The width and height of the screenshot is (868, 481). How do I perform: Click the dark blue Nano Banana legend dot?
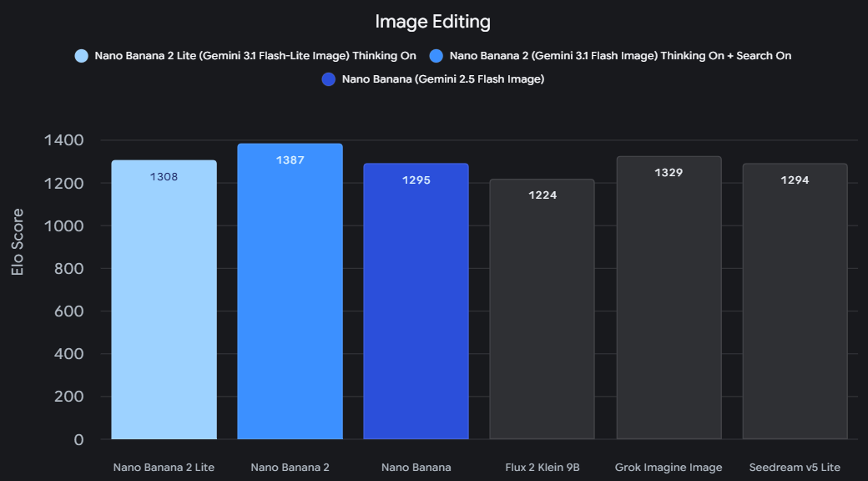pyautogui.click(x=329, y=79)
